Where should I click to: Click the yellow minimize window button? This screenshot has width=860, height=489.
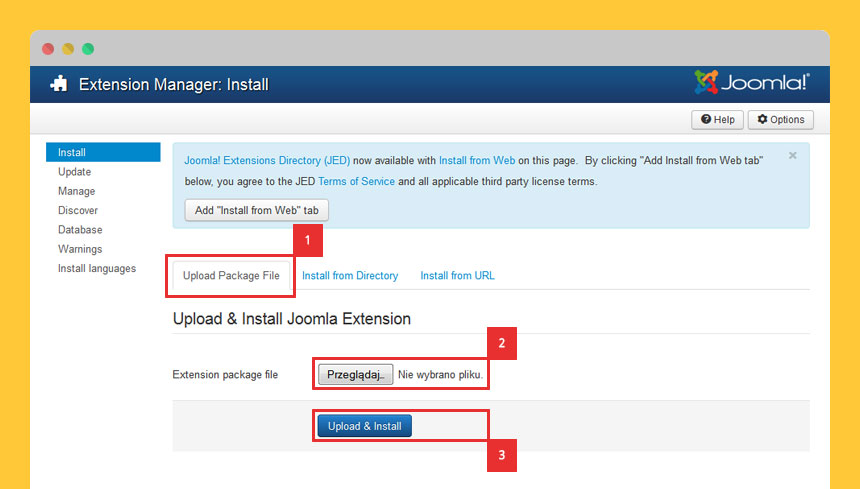(68, 49)
